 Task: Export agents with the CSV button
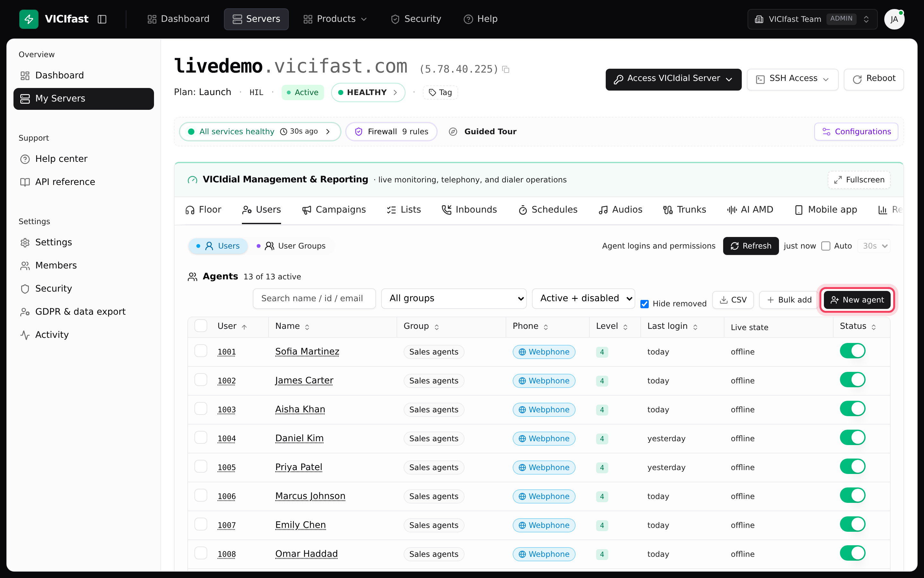(x=733, y=300)
